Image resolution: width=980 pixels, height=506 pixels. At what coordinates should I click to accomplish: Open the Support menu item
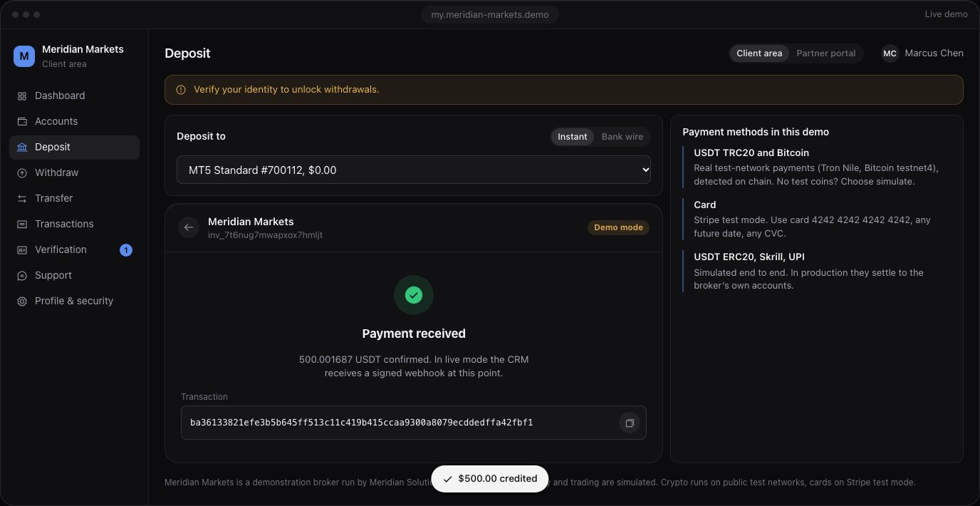point(74,276)
